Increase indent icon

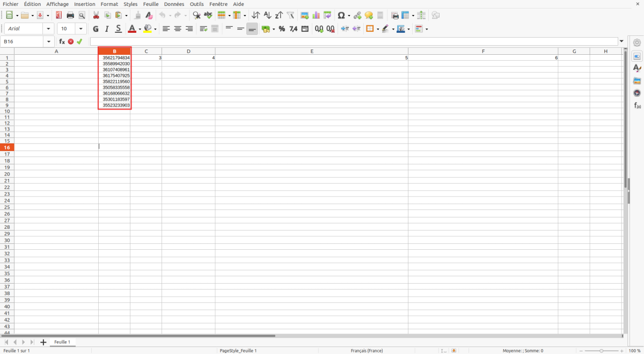[345, 29]
